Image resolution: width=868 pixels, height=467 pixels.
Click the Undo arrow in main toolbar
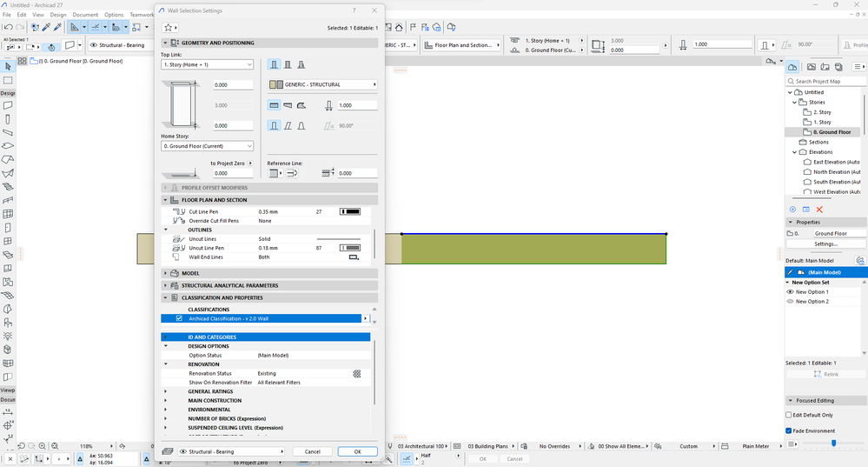click(x=8, y=27)
